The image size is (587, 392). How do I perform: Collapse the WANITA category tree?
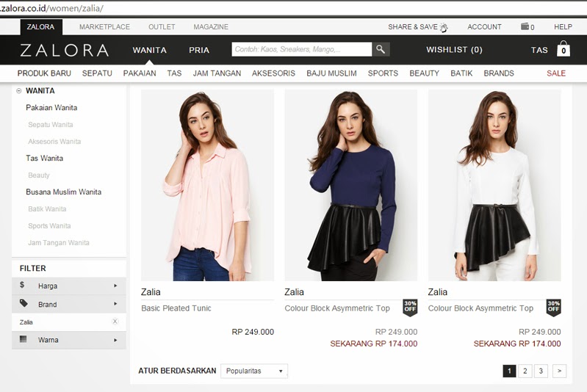tap(19, 91)
